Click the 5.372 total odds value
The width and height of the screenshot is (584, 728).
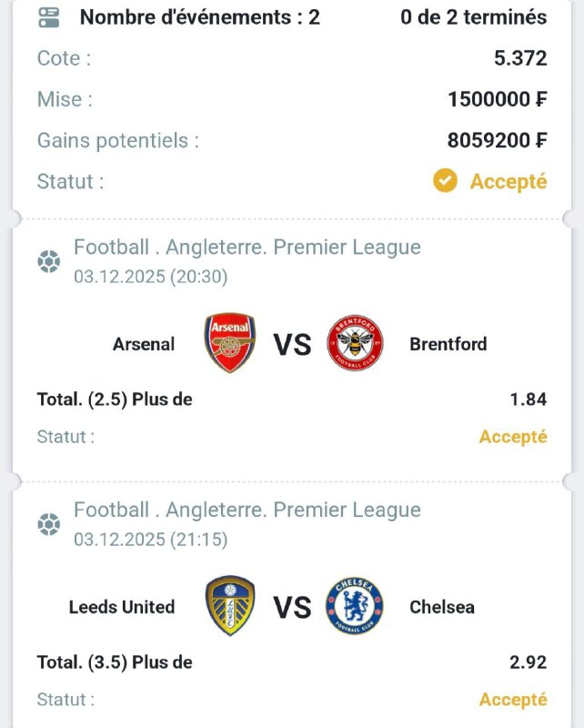coord(520,58)
